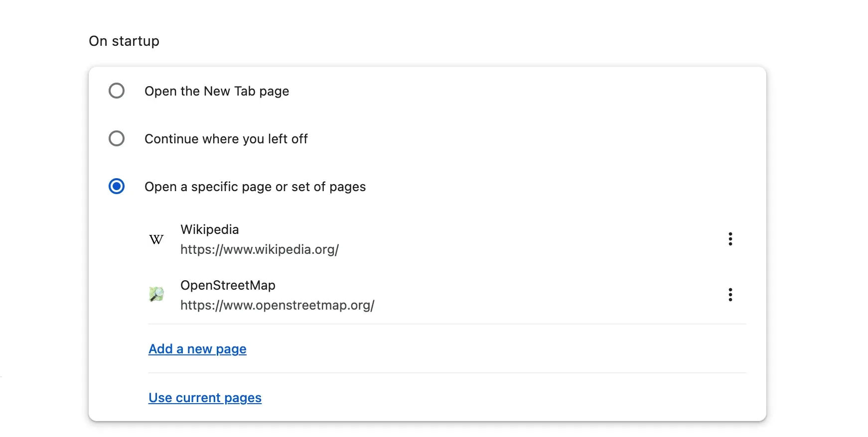Select Open the New Tab page radio
This screenshot has width=868, height=437.
[117, 91]
